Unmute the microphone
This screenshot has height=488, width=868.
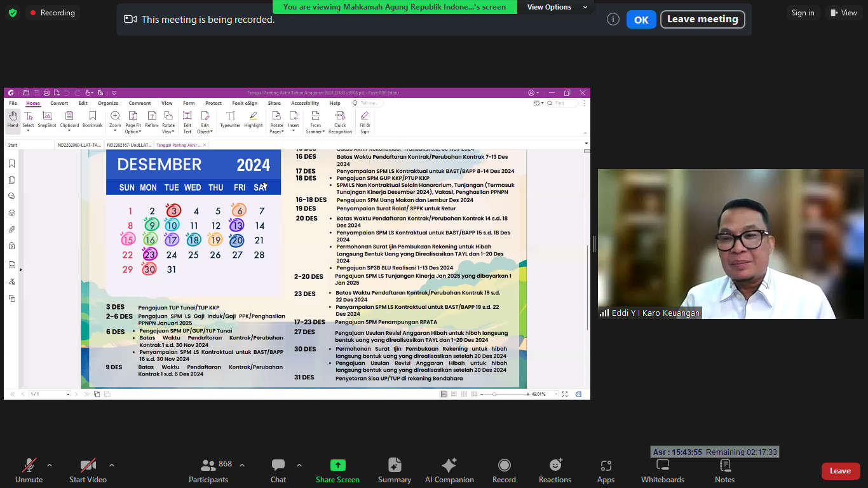coord(29,470)
